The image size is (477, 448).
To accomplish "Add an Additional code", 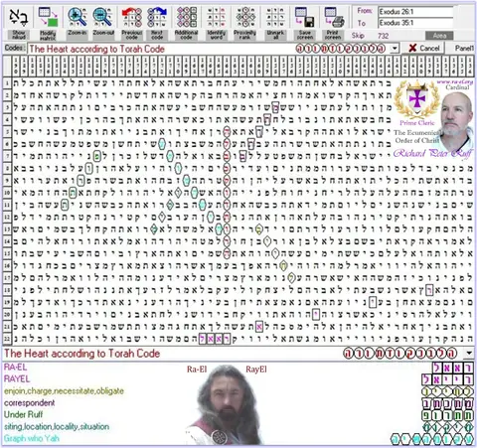I will (x=186, y=22).
